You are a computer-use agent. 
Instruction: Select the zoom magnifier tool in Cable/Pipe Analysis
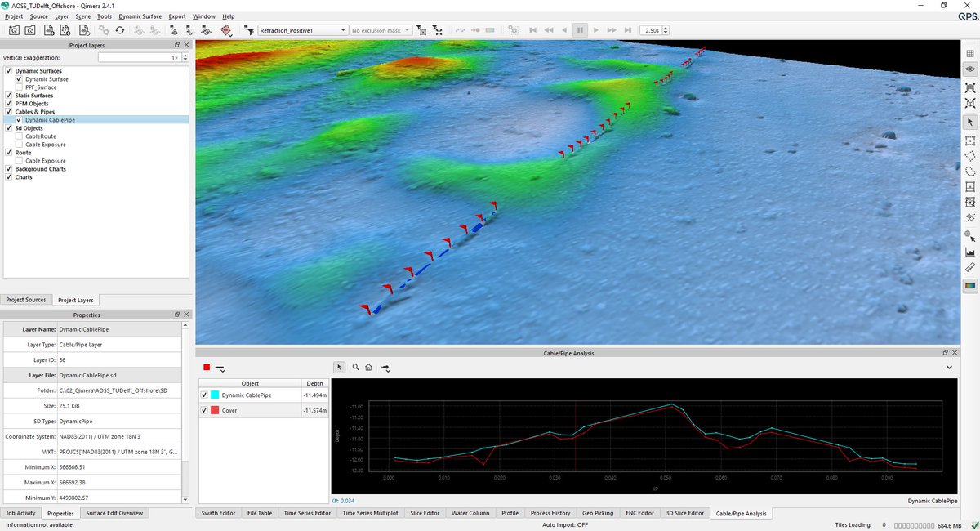click(x=355, y=367)
